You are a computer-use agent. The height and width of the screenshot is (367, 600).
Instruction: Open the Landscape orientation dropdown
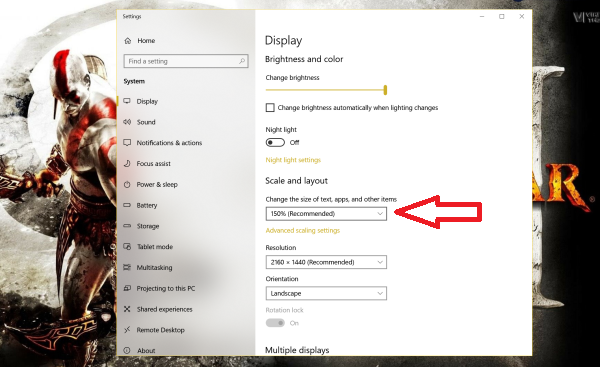click(x=326, y=293)
